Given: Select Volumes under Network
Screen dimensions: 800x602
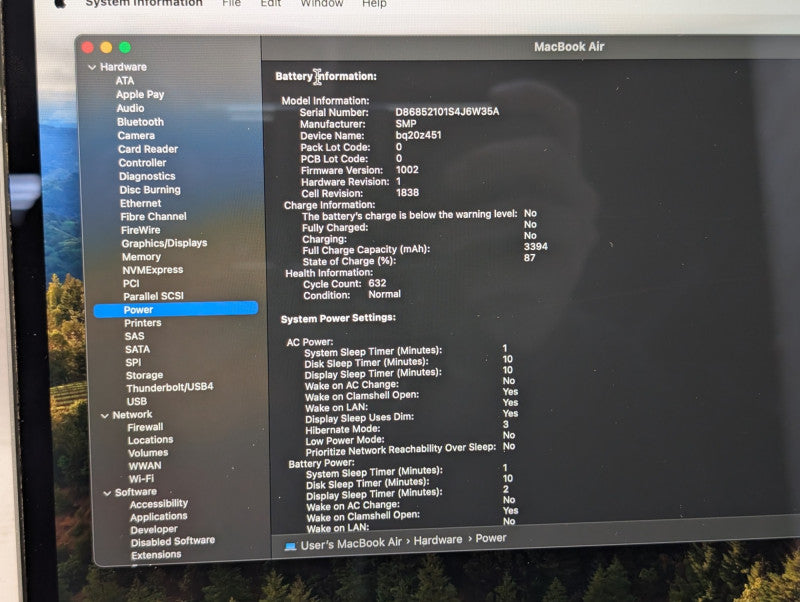Looking at the screenshot, I should click(148, 453).
